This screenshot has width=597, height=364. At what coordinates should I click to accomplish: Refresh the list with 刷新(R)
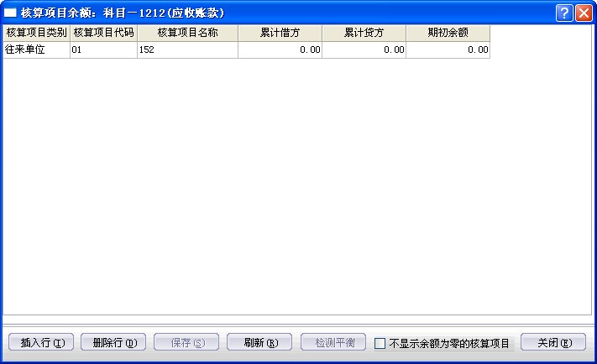(259, 342)
